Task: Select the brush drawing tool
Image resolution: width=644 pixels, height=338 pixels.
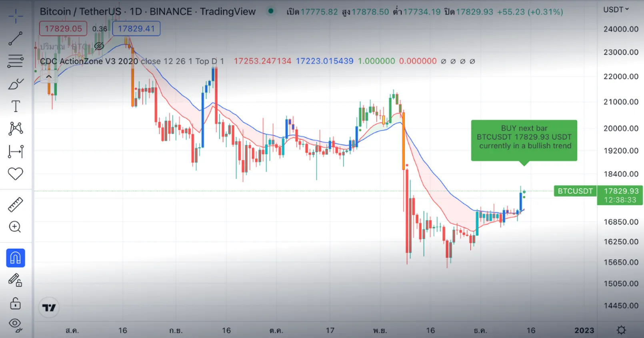Action: [16, 84]
